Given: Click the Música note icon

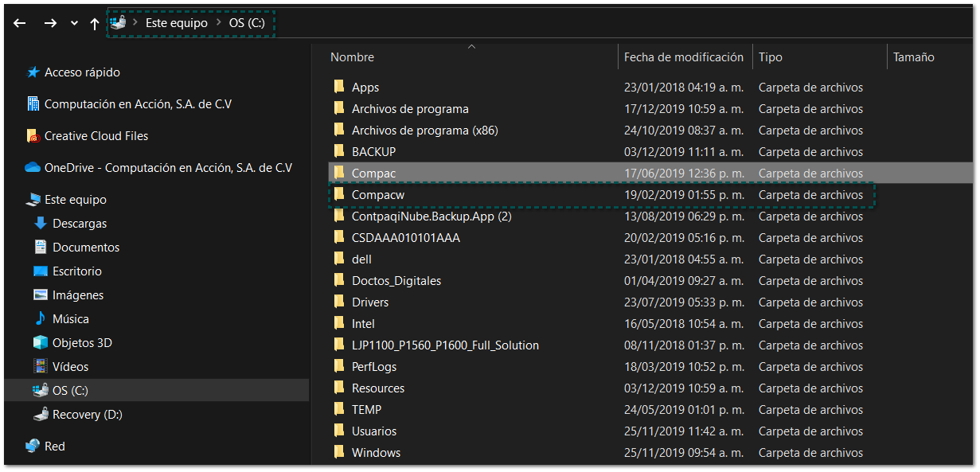Looking at the screenshot, I should pyautogui.click(x=41, y=319).
